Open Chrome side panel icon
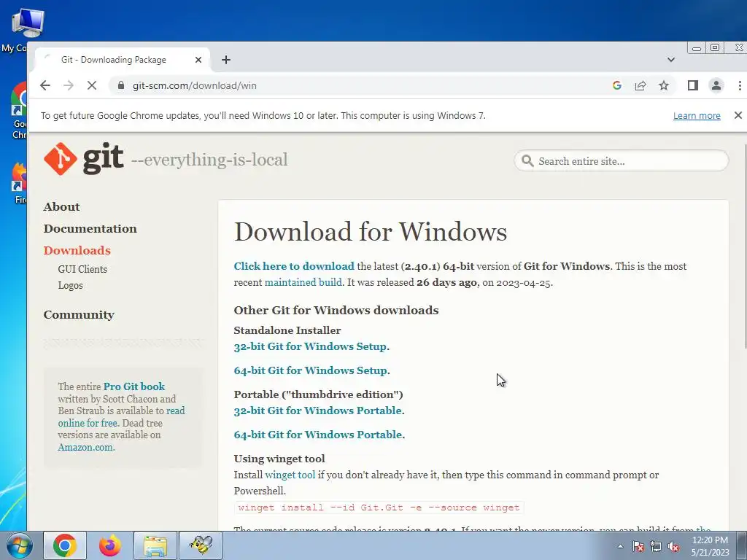Screen dimensions: 747x560 [x=693, y=86]
